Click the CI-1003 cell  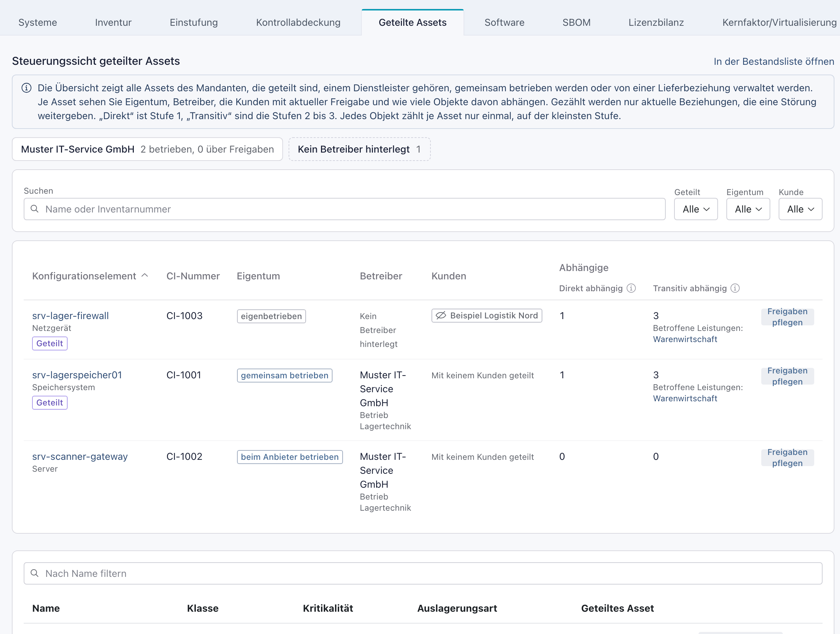click(184, 316)
